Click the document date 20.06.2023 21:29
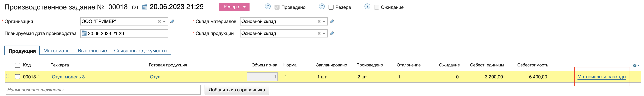 click(x=176, y=7)
